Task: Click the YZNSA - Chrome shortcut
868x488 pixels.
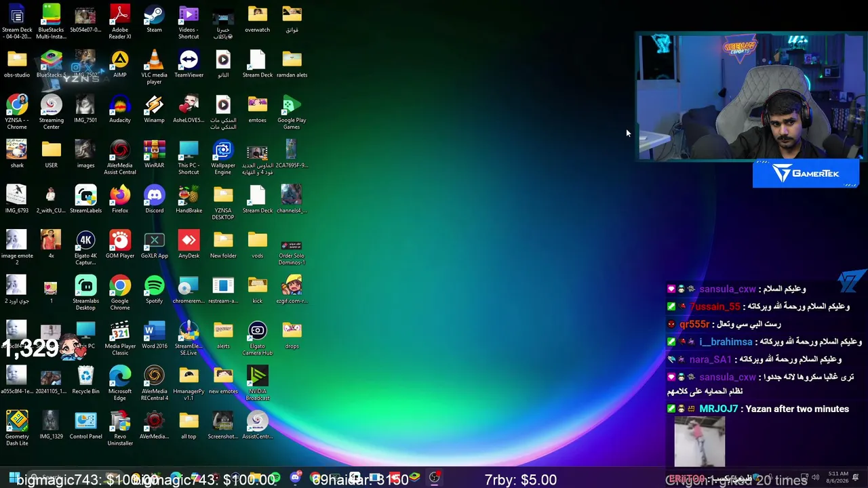Action: (17, 113)
